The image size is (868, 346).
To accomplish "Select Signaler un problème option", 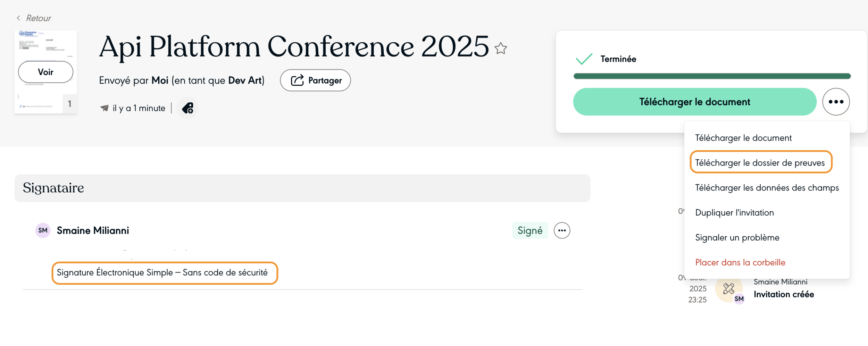I will coord(737,238).
